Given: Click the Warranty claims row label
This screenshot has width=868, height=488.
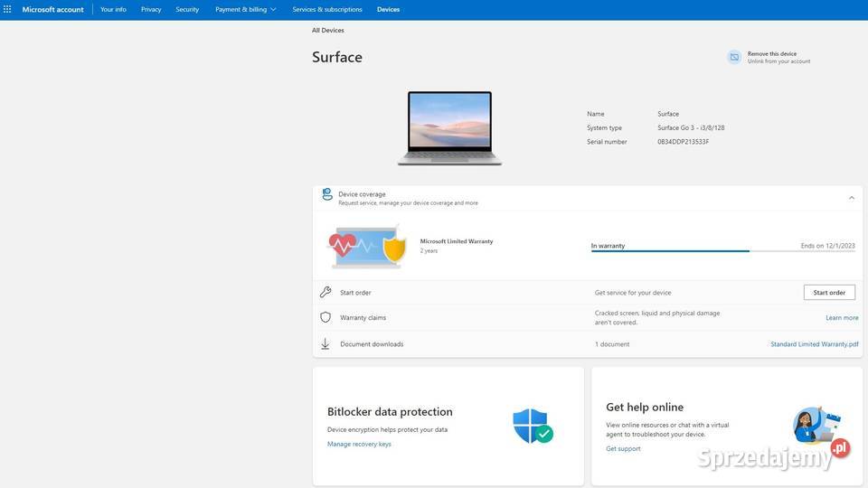Looking at the screenshot, I should [x=363, y=317].
